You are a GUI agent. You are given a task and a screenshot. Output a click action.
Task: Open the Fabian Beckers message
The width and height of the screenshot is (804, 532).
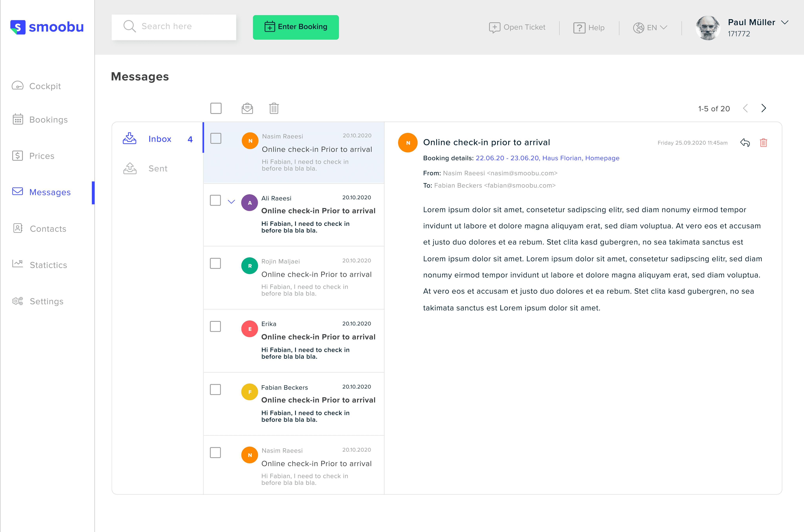pyautogui.click(x=318, y=400)
